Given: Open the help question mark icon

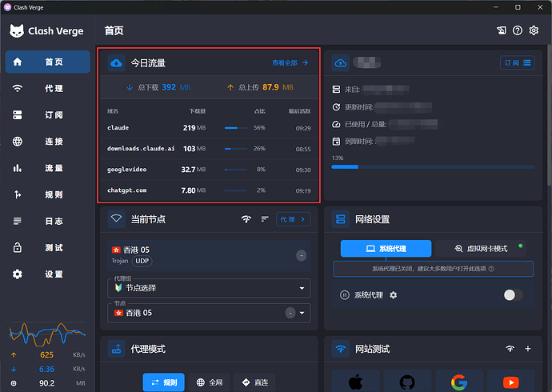Looking at the screenshot, I should pos(518,30).
